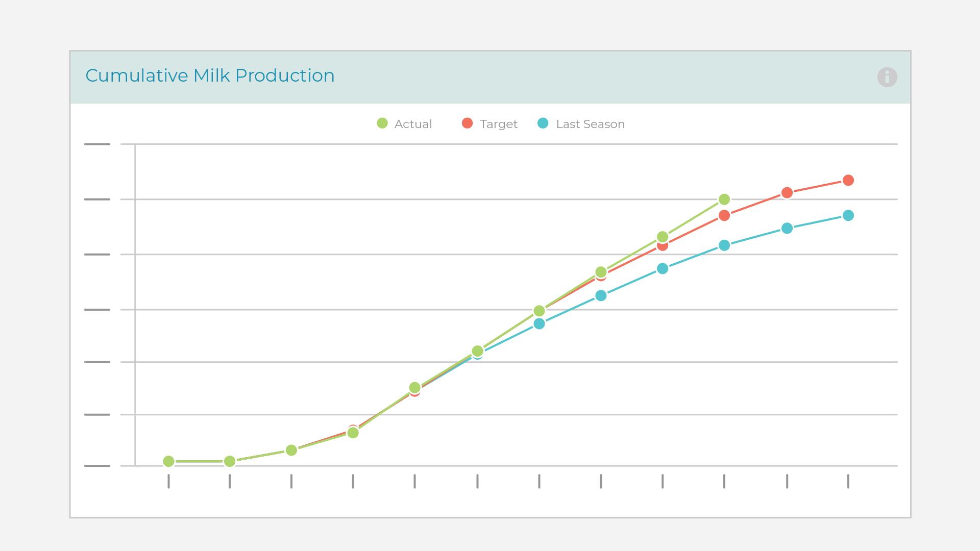Click the Cumulative Milk Production title
This screenshot has width=980, height=551.
pyautogui.click(x=210, y=76)
